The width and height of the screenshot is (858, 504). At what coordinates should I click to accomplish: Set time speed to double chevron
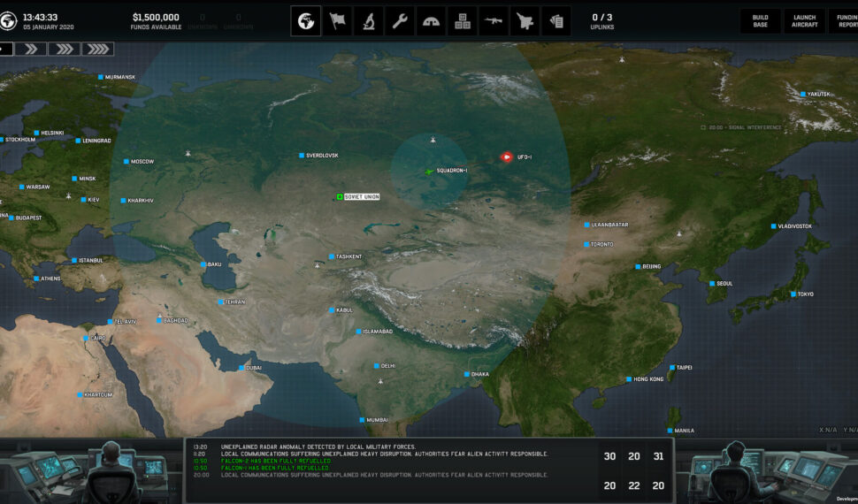tap(31, 49)
